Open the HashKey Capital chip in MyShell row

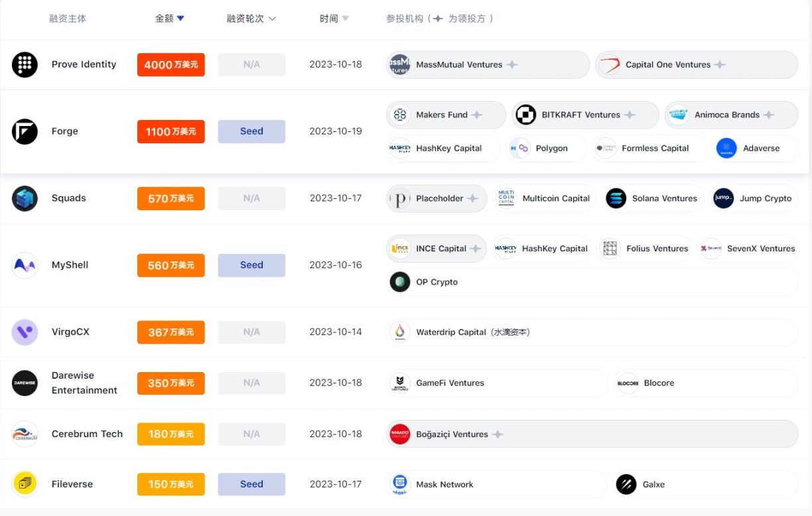pyautogui.click(x=542, y=249)
